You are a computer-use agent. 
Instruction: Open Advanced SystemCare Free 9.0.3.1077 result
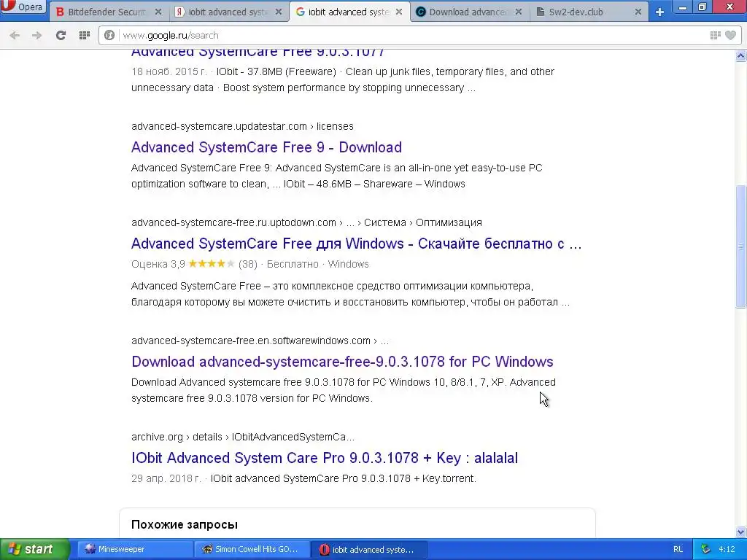tap(258, 52)
